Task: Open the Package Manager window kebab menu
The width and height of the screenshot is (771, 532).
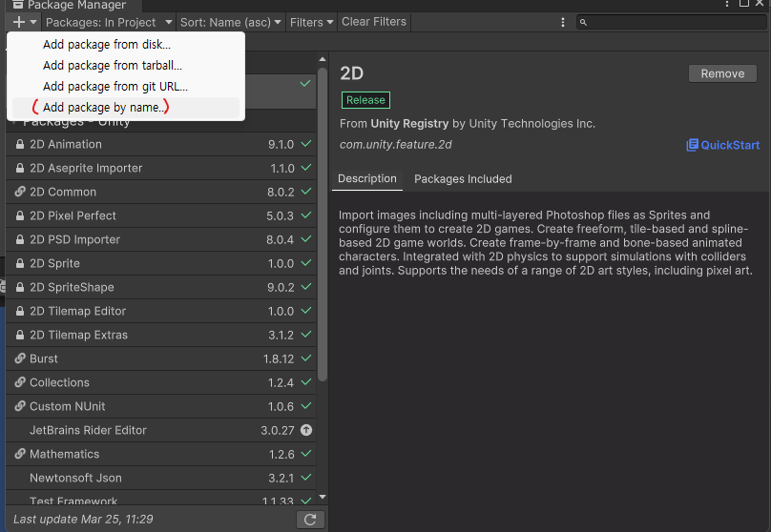Action: click(727, 4)
